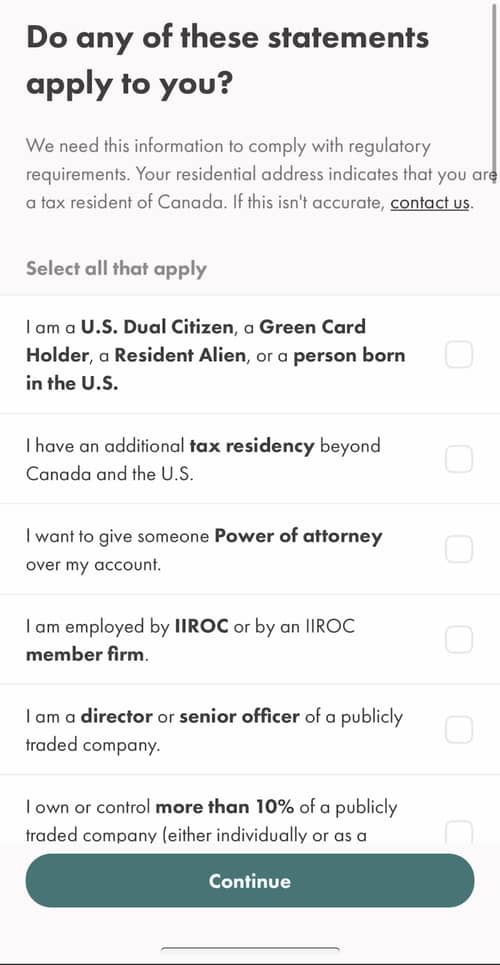
Task: Tap the 'director or senior officer' statement text
Action: (x=214, y=730)
